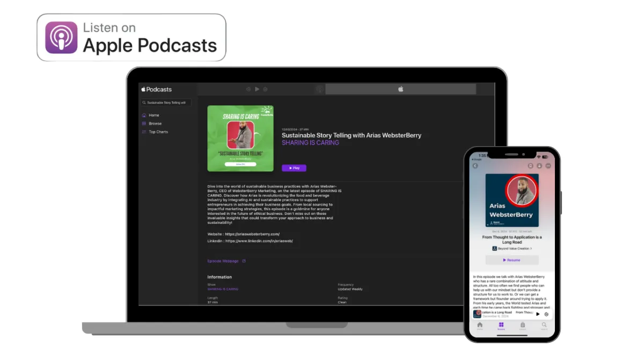Viewport: 644px width, 362px height.
Task: Open the Episode Webpage link
Action: (x=223, y=261)
